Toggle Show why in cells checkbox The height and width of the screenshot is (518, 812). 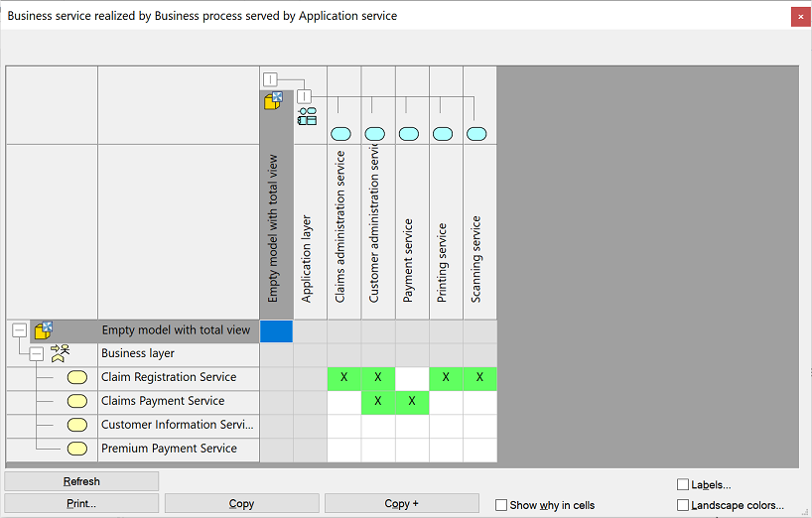click(501, 505)
